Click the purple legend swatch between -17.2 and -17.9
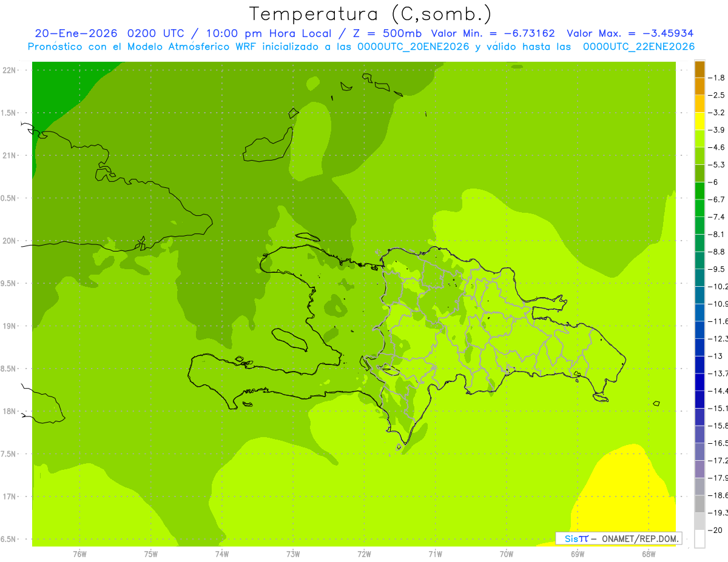Screen dimensions: 728x562 (699, 469)
